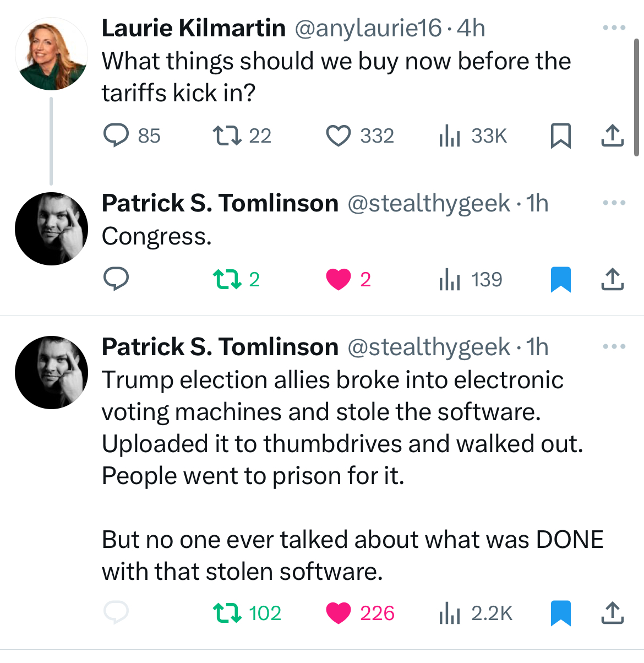Open Laurie Kilmartin's profile picture
The image size is (644, 663).
[51, 54]
